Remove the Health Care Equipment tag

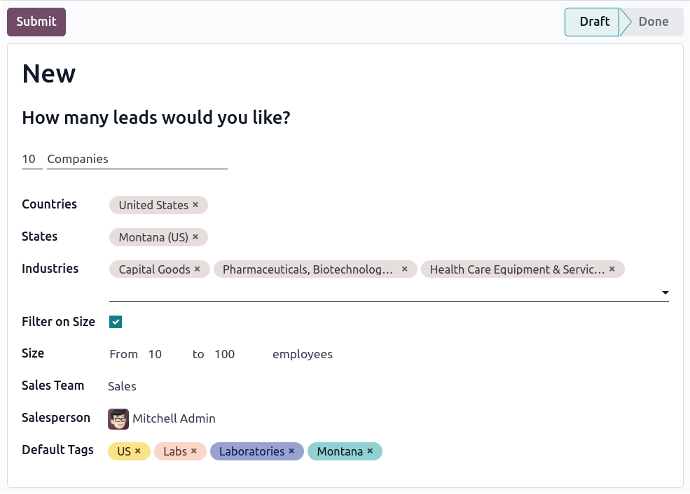point(612,269)
